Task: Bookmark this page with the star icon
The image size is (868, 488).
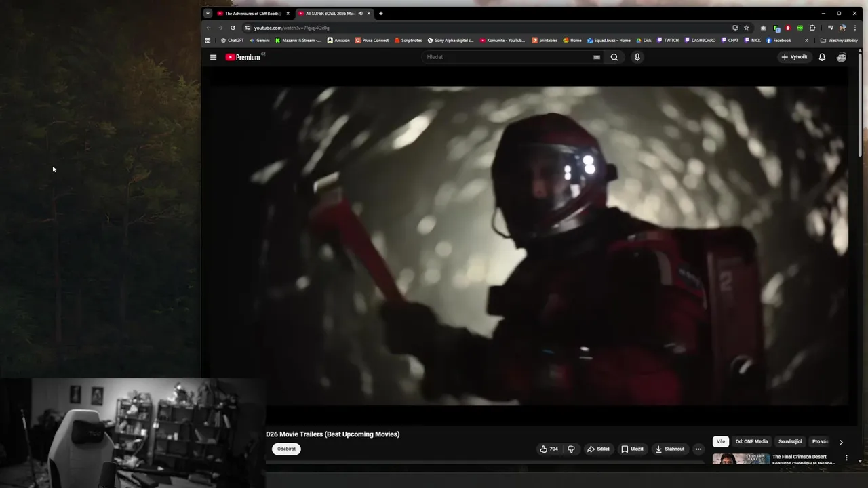Action: tap(747, 28)
